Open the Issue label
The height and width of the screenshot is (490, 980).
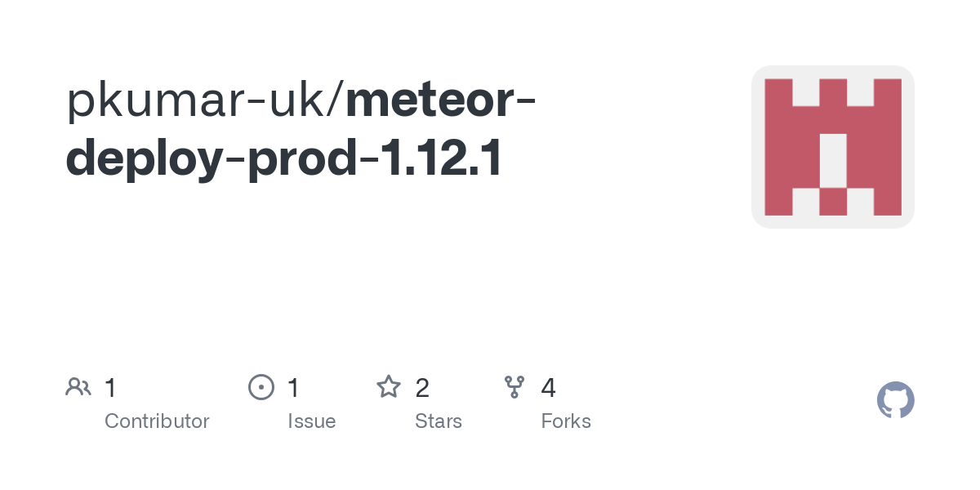pyautogui.click(x=311, y=421)
